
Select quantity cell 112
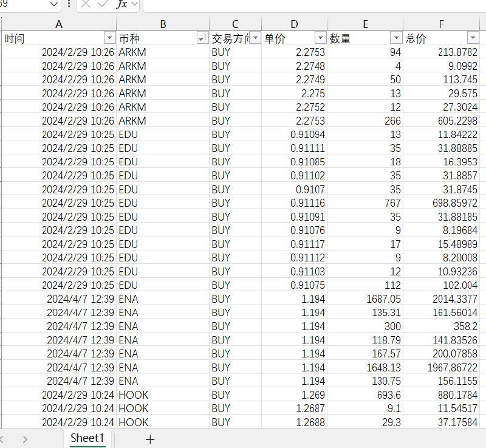[x=365, y=284]
